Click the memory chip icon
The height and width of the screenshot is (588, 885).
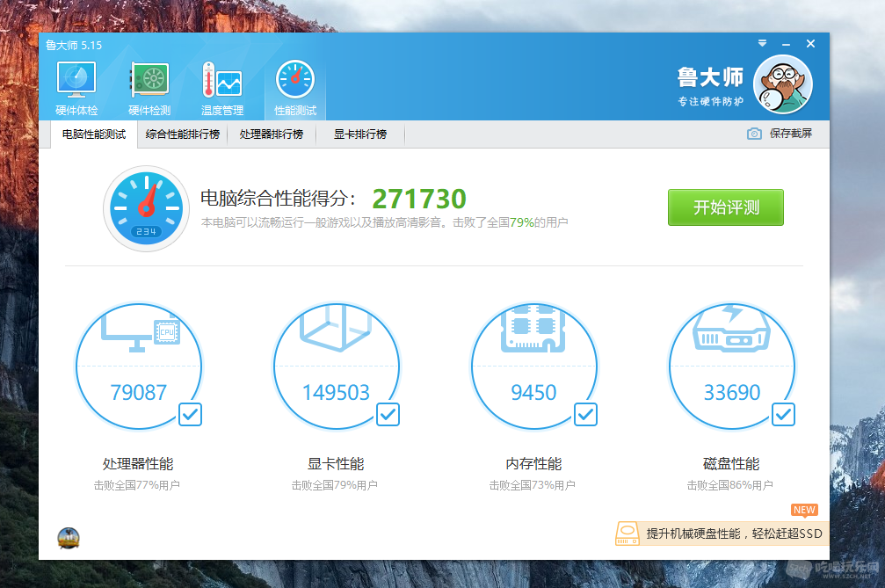point(533,329)
